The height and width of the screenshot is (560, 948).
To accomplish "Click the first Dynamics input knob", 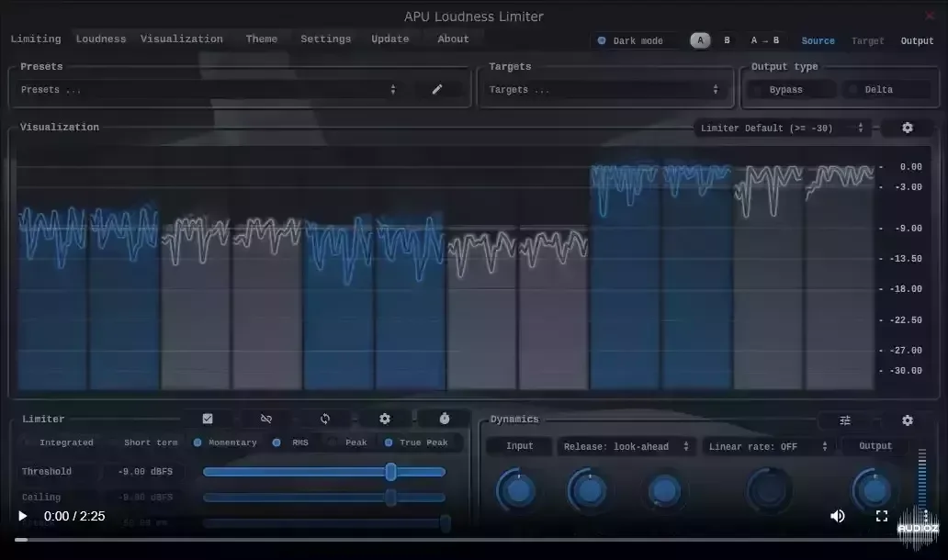I will [517, 490].
